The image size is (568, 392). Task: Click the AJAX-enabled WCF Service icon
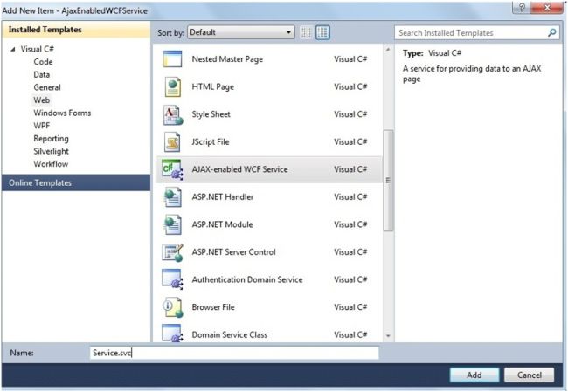coord(172,169)
